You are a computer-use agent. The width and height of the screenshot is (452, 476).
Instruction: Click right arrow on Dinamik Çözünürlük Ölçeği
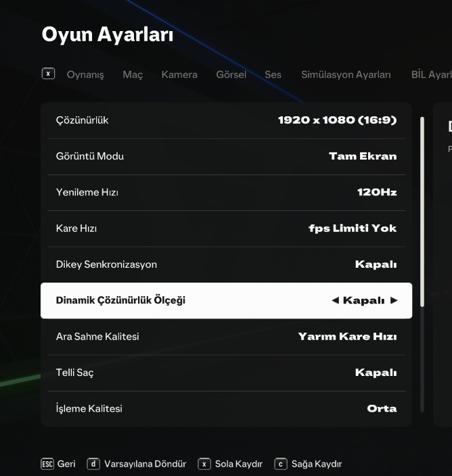coord(394,300)
